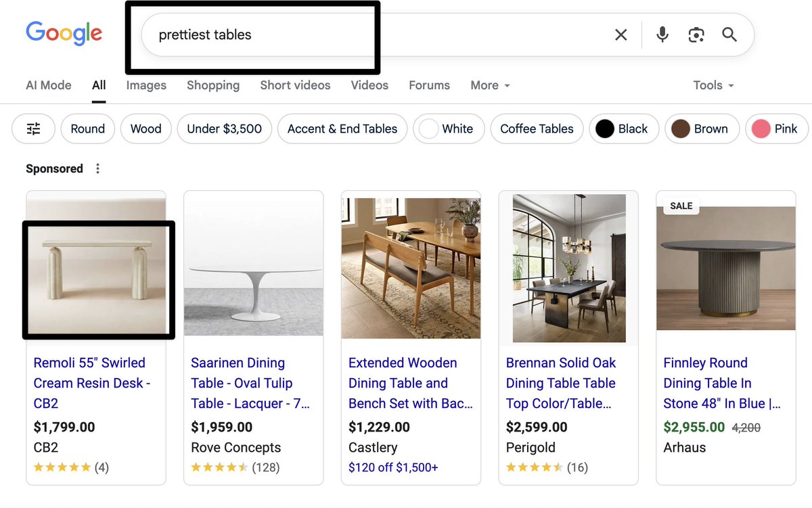
Task: Click the star rating with (4) reviews
Action: click(x=71, y=467)
